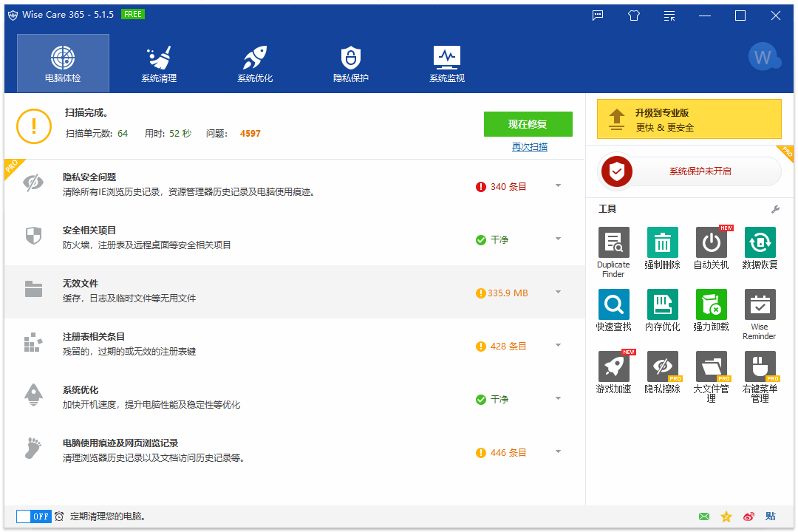Open the Duplicate Finder tool
Image resolution: width=798 pixels, height=532 pixels.
point(613,253)
